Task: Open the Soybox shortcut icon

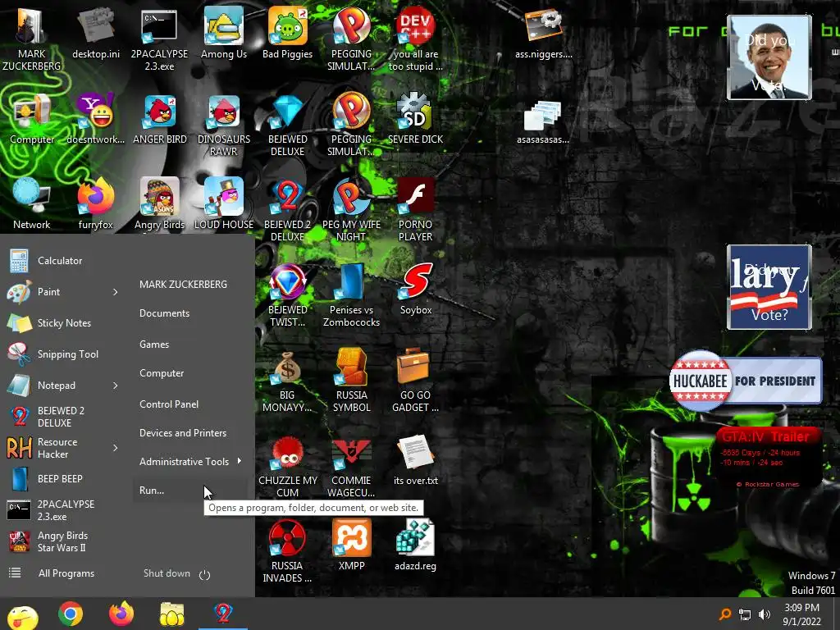Action: tap(416, 290)
